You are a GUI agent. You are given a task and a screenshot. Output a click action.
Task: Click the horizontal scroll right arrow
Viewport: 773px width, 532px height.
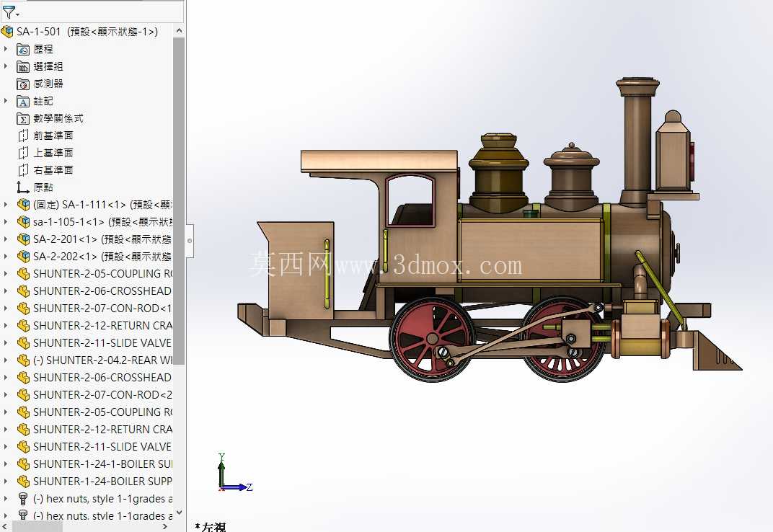165,526
